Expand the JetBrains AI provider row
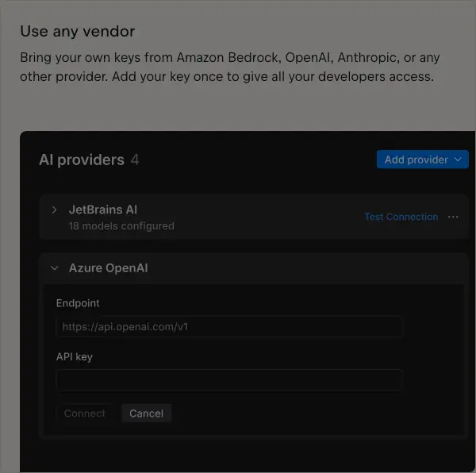This screenshot has width=476, height=473. pyautogui.click(x=54, y=210)
